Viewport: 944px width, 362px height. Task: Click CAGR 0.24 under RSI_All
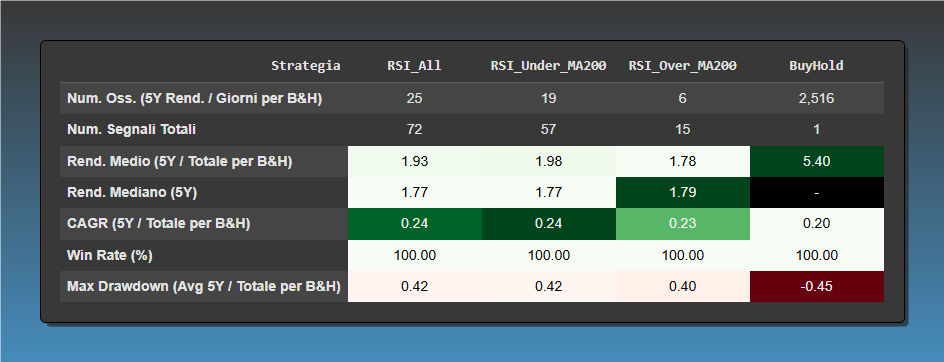(x=414, y=224)
